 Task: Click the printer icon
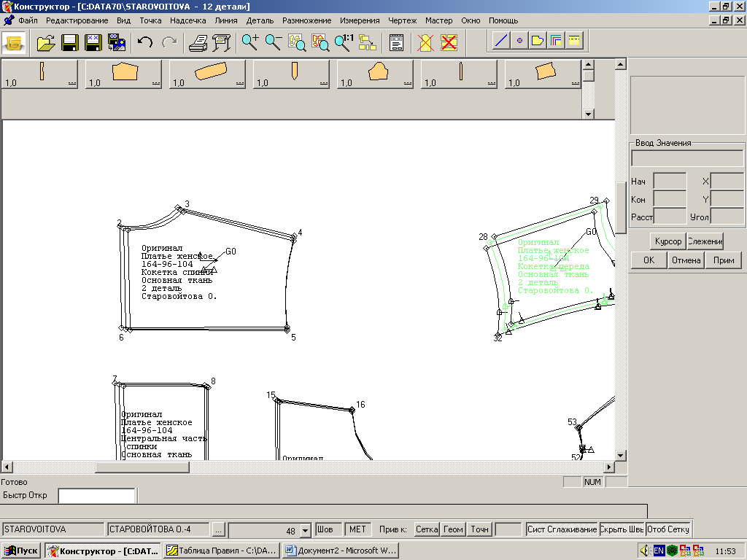198,43
